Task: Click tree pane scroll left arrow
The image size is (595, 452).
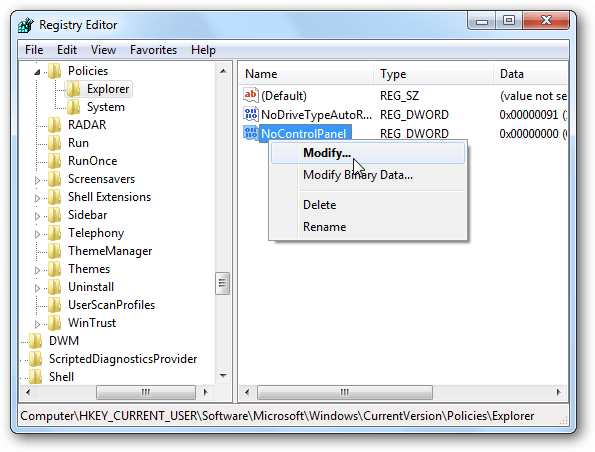Action: point(28,392)
